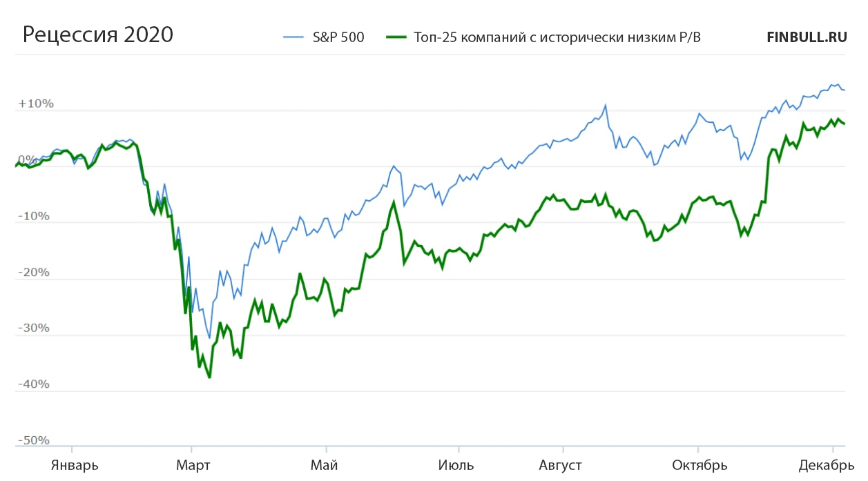Click the 0% y-axis label

[25, 160]
